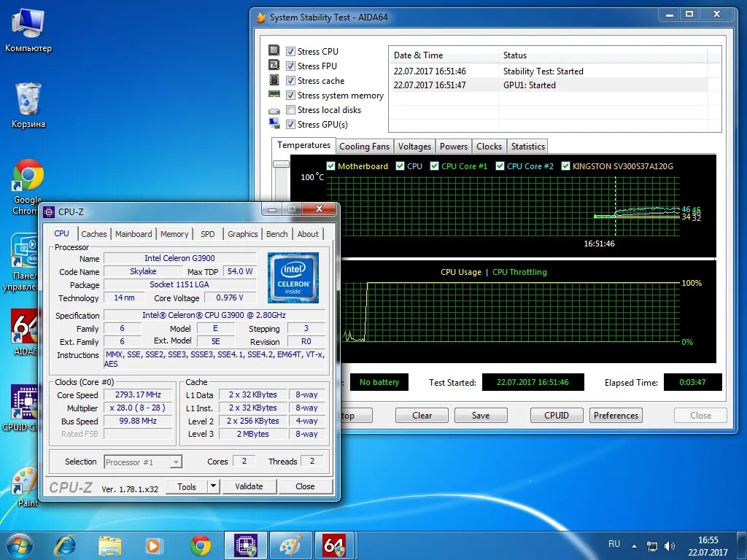The height and width of the screenshot is (560, 747).
Task: Open the Memory tab in CPU-Z
Action: [x=174, y=234]
